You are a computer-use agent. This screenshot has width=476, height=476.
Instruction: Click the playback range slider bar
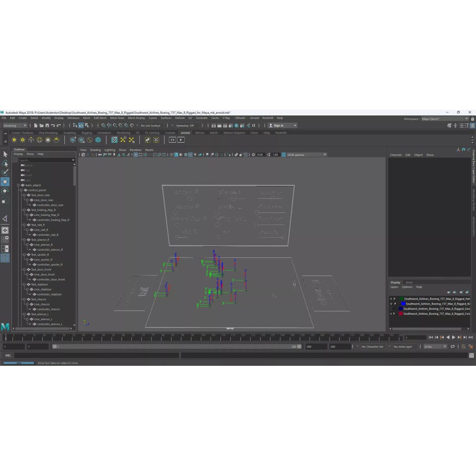pyautogui.click(x=177, y=347)
